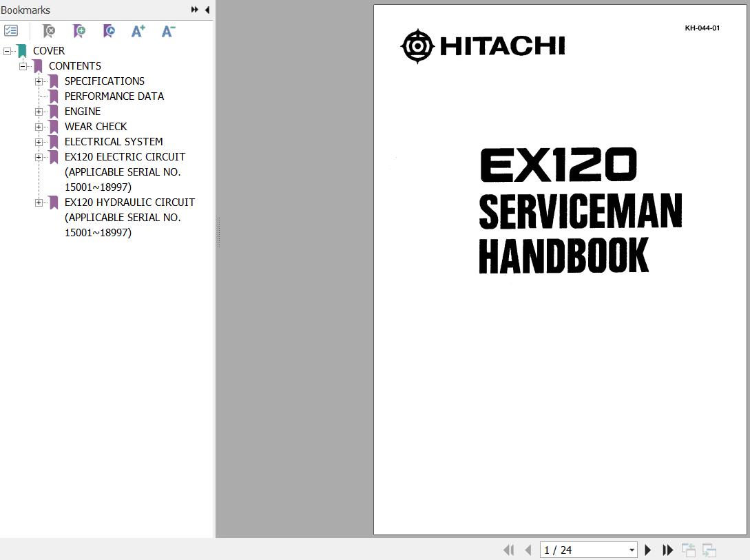750x560 pixels.
Task: Click the EX120 title on cover page
Action: point(558,165)
